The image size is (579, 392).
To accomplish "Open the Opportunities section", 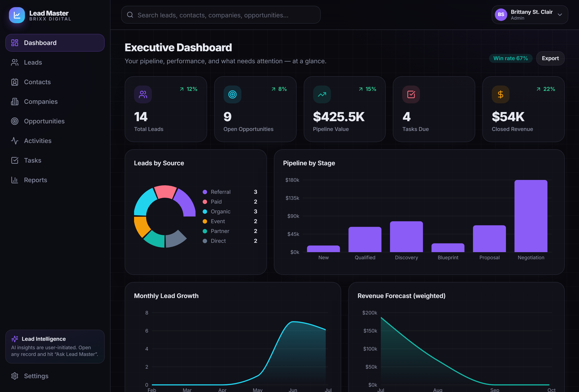I will pyautogui.click(x=55, y=121).
